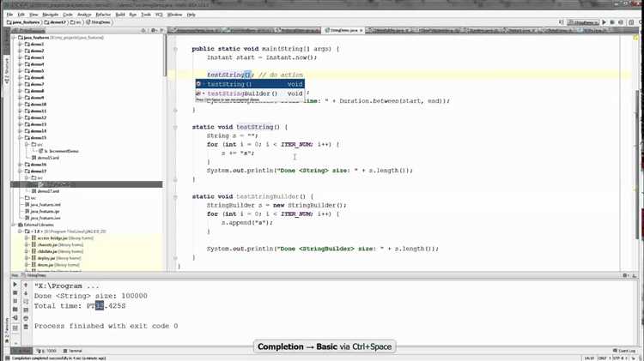The width and height of the screenshot is (644, 361).
Task: Click the editor vertical scrollbar
Action: pyautogui.click(x=637, y=164)
